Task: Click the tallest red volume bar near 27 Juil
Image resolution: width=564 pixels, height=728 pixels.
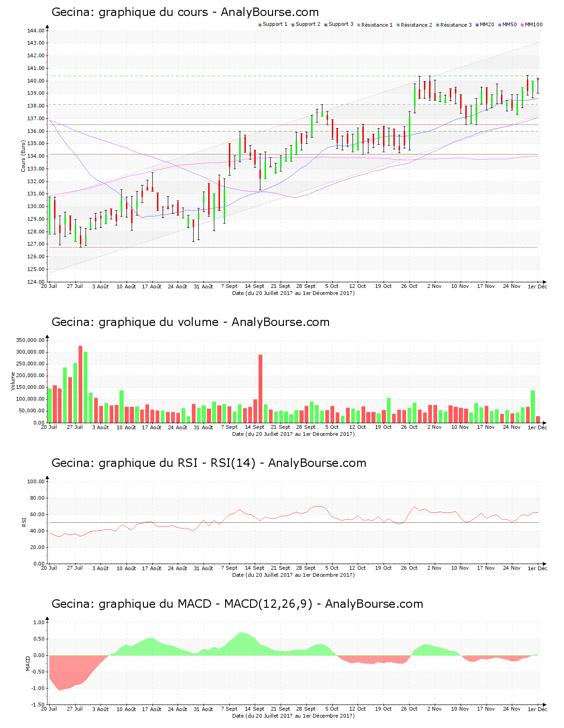Action: pos(80,384)
